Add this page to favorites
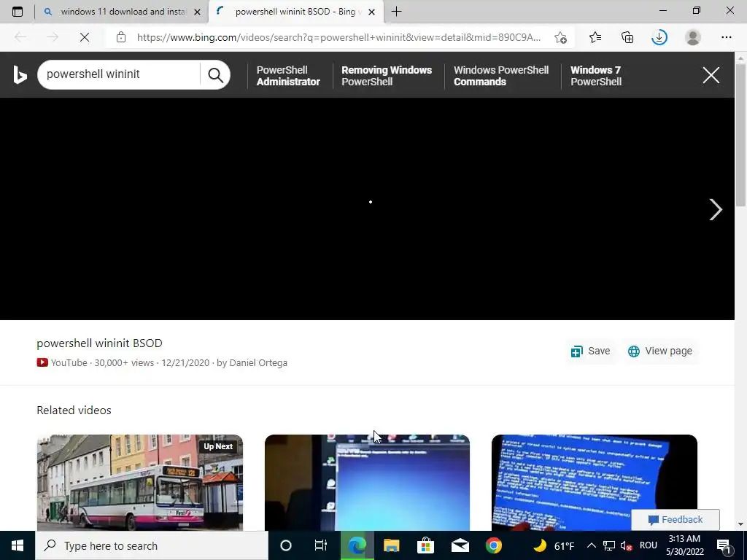Screen dimensions: 747x560 (x=561, y=37)
